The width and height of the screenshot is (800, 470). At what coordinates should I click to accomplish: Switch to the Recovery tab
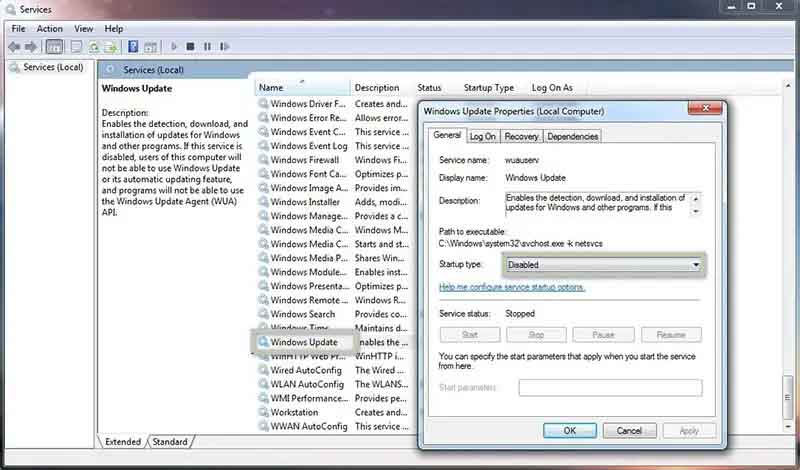coord(521,136)
